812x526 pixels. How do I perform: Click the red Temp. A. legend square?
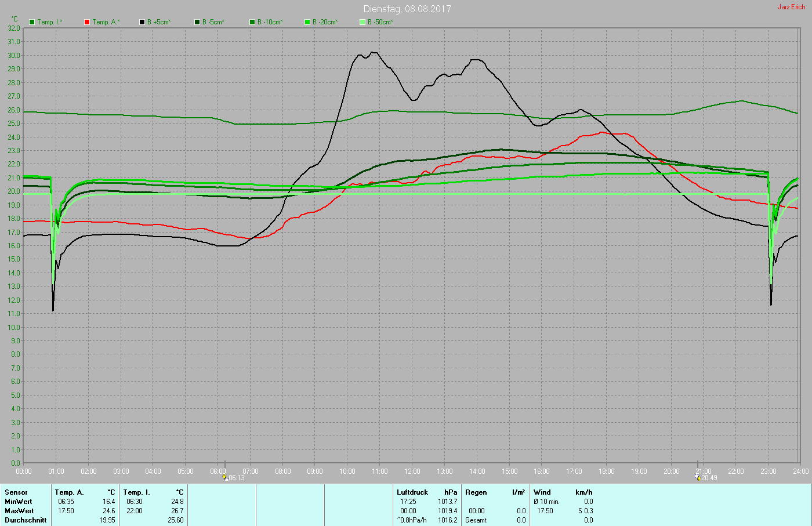87,22
